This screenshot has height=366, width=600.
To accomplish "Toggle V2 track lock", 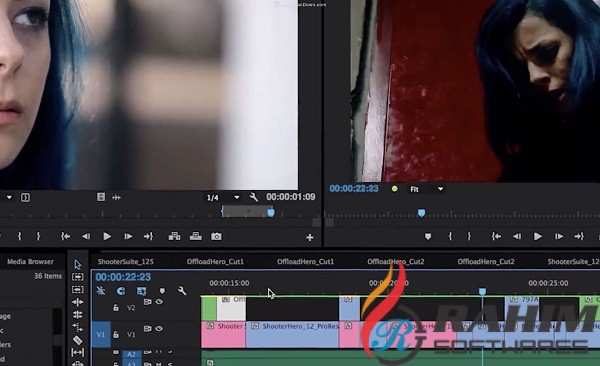I will click(x=116, y=307).
